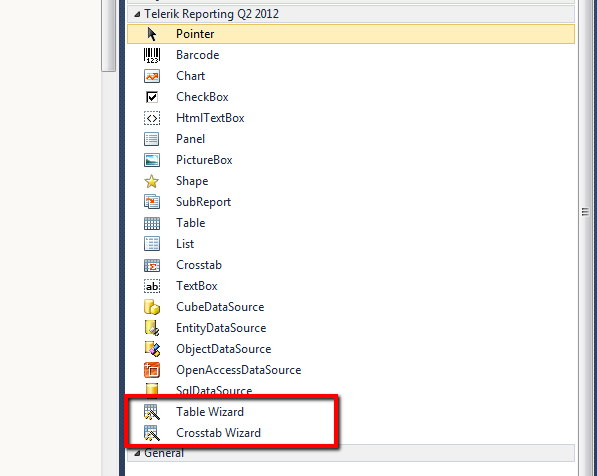597x476 pixels.
Task: Launch Table Wizard via its icon
Action: [152, 412]
